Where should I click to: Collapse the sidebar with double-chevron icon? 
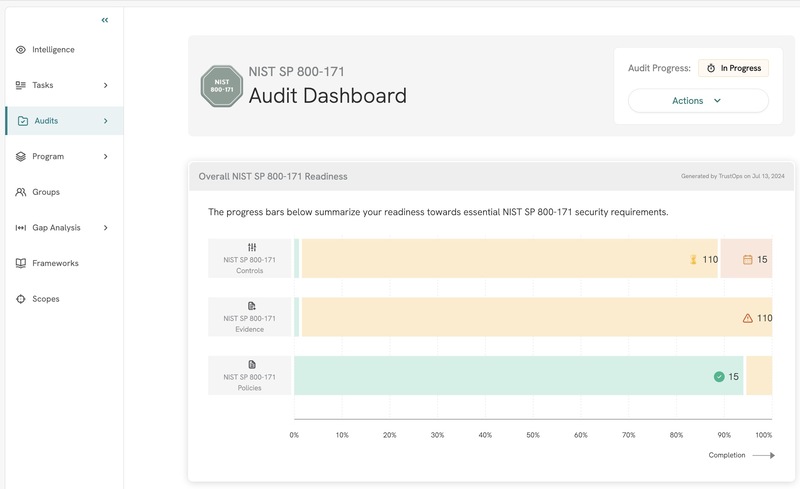point(105,20)
